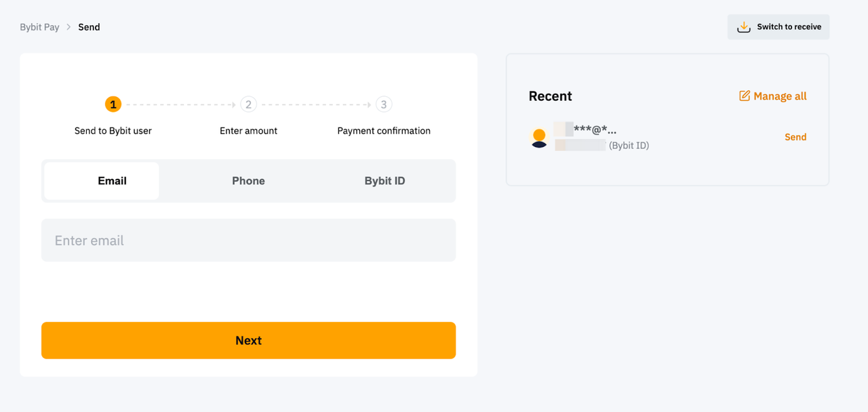The height and width of the screenshot is (412, 868).
Task: Open Manage all recent contacts
Action: tap(780, 96)
